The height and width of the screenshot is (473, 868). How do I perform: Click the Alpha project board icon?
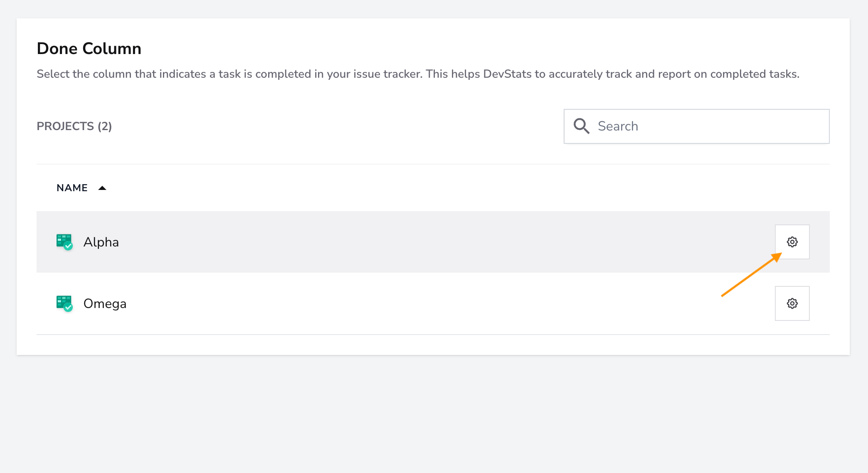tap(64, 241)
